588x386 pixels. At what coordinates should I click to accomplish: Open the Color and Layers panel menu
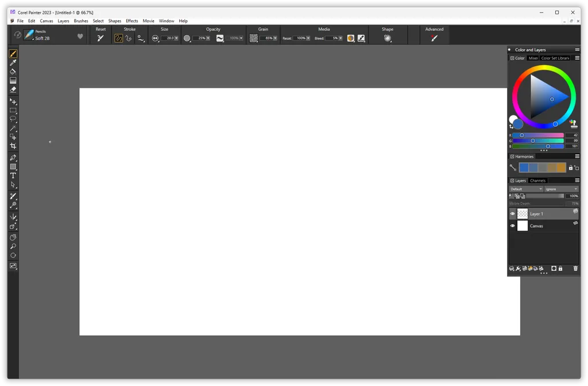click(x=577, y=49)
